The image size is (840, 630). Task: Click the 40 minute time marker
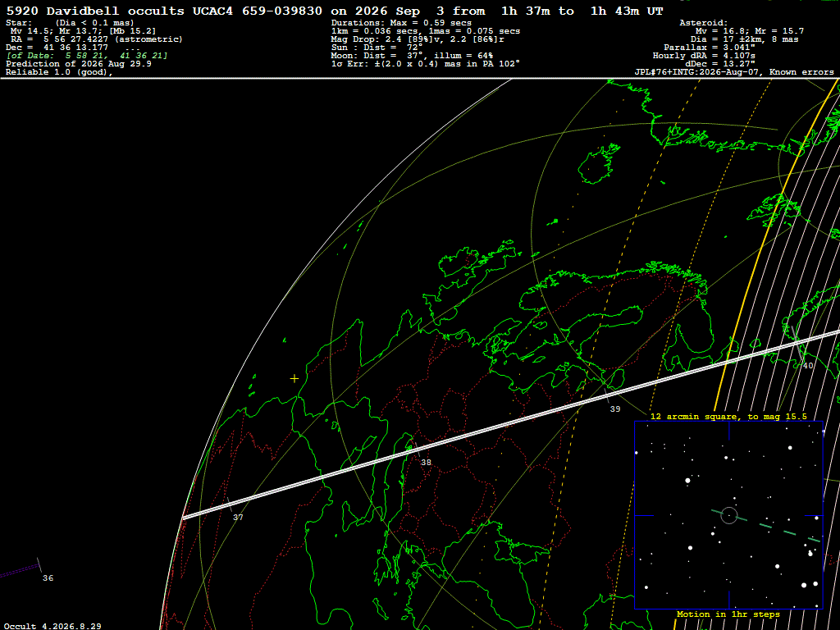pos(808,365)
